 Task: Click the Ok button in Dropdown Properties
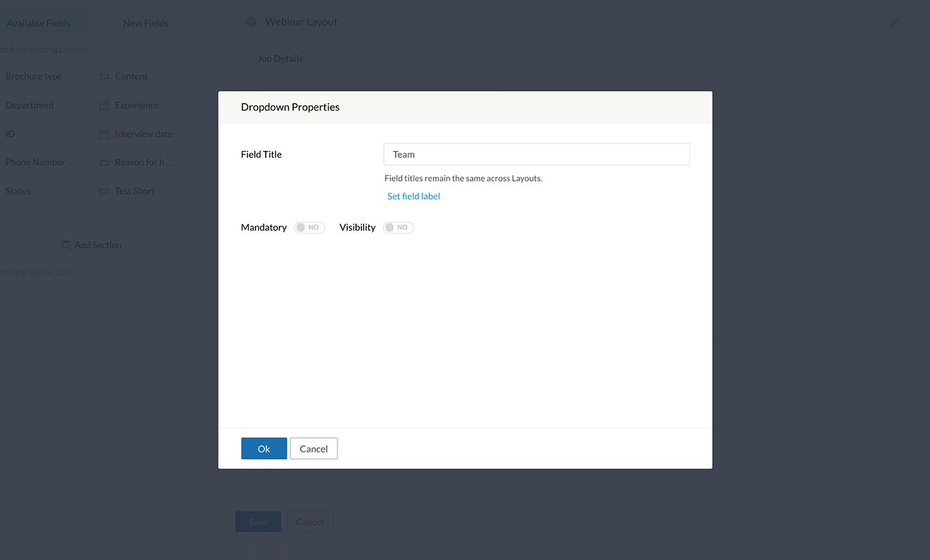264,449
